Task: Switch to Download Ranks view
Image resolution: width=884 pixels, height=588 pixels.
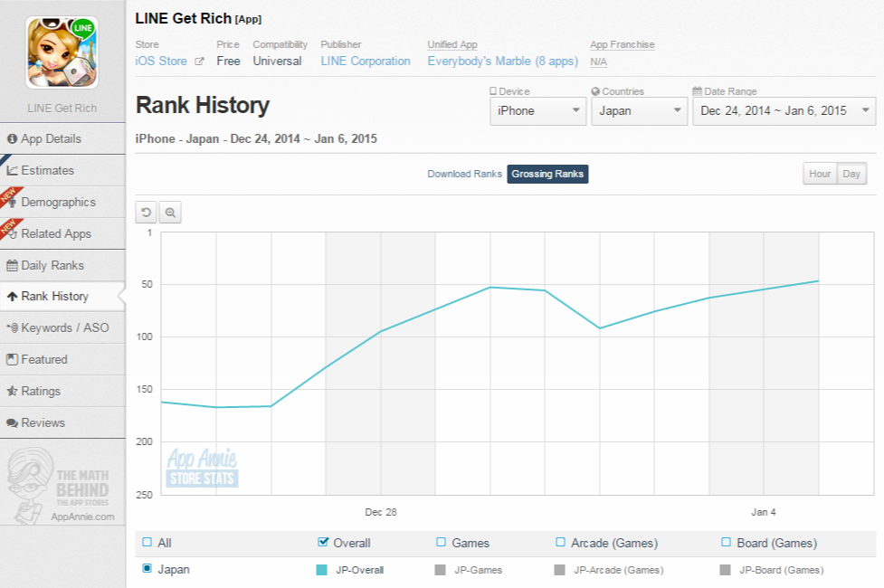Action: (x=464, y=175)
